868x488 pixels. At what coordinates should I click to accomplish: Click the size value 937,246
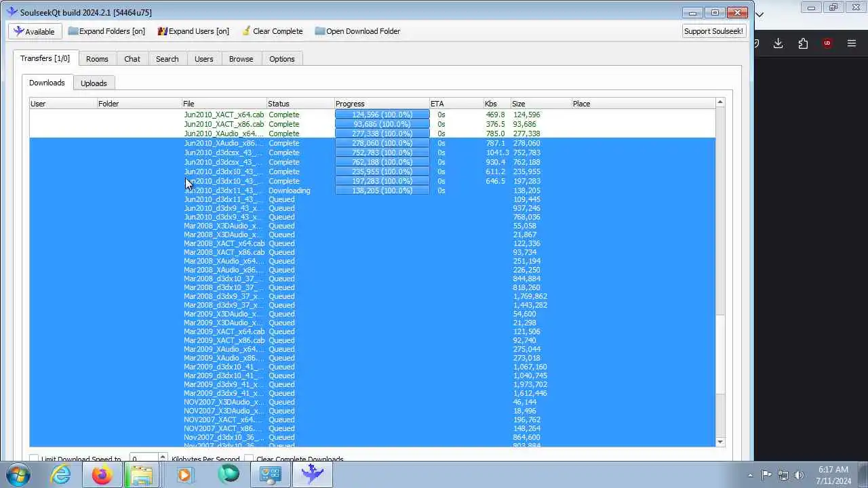click(526, 208)
